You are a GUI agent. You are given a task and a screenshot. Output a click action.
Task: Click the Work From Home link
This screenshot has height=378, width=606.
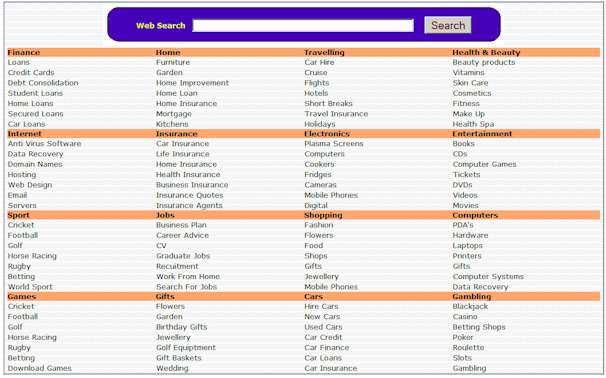(x=188, y=277)
